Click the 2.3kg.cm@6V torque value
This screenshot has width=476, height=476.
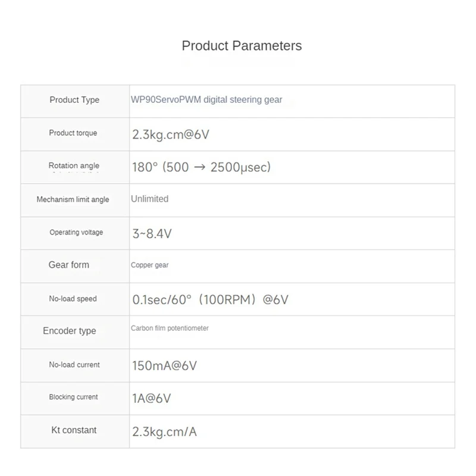[x=171, y=134]
